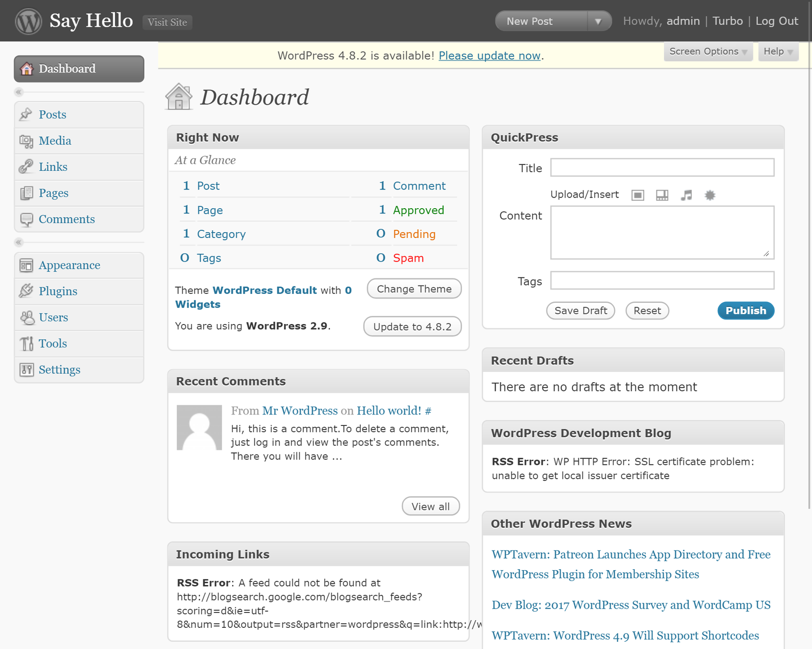The image size is (812, 649).
Task: Click the QuickPress Content textarea
Action: (x=662, y=233)
